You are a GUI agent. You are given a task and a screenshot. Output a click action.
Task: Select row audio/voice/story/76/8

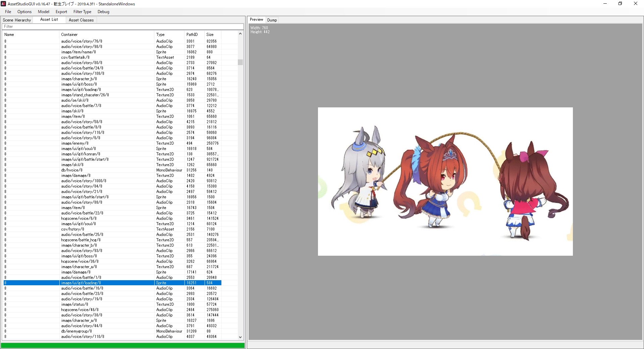tap(112, 41)
